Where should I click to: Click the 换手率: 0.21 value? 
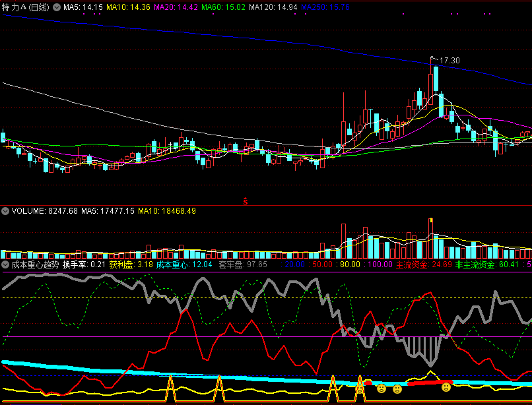[84, 265]
